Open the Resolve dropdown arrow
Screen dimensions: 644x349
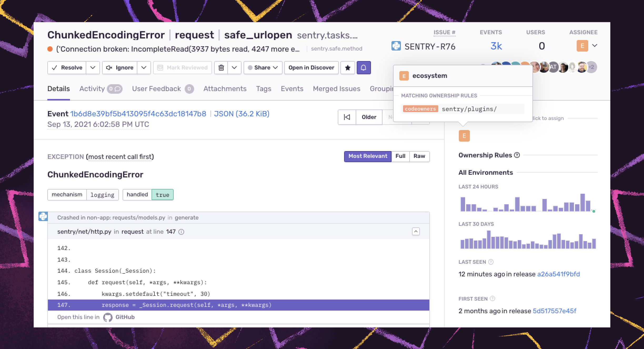tap(93, 68)
